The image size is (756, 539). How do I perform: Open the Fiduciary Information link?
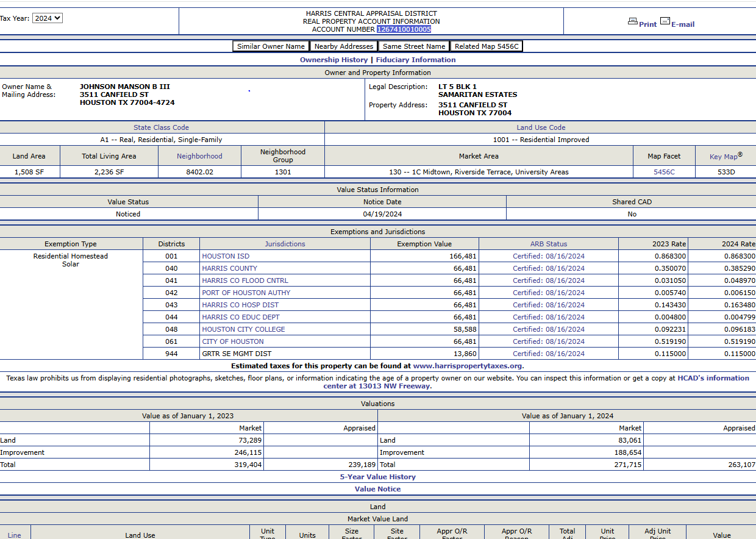415,60
